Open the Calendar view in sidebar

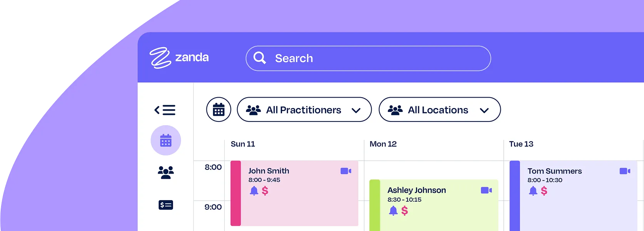(x=166, y=141)
